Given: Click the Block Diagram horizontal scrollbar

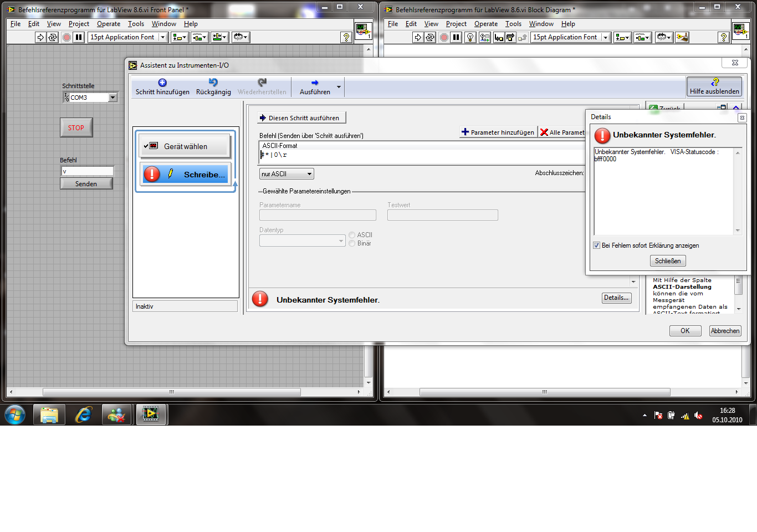Looking at the screenshot, I should pyautogui.click(x=545, y=392).
